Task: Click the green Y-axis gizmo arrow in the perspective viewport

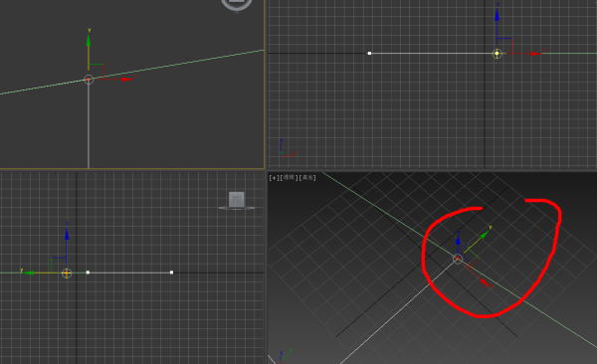Action: point(484,236)
